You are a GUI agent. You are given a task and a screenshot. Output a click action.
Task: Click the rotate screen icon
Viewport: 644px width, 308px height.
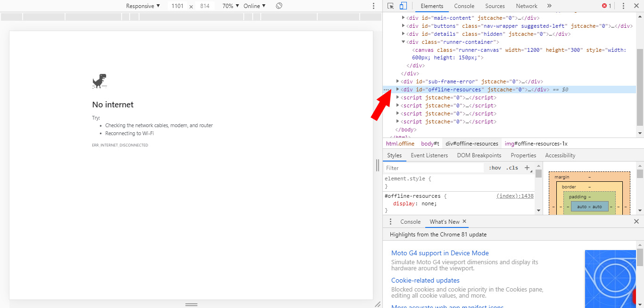[279, 6]
